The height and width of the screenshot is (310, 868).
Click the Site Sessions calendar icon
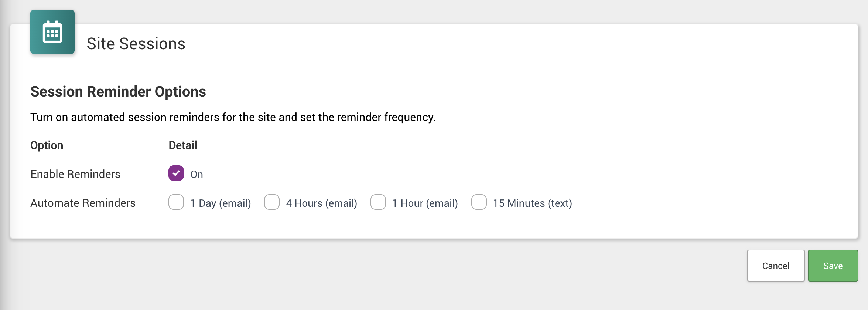[52, 32]
